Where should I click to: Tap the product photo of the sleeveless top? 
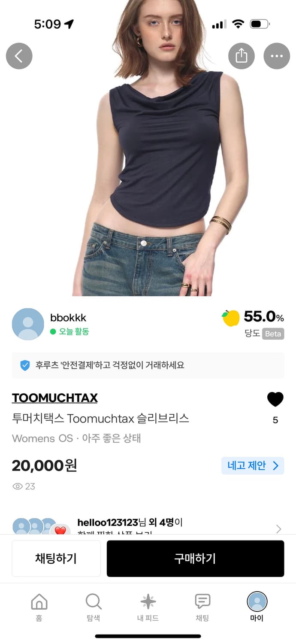(x=148, y=150)
